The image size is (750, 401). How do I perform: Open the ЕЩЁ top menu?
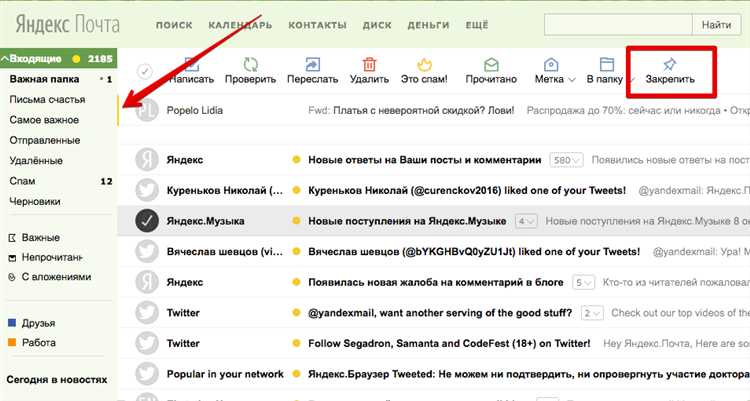pos(477,25)
